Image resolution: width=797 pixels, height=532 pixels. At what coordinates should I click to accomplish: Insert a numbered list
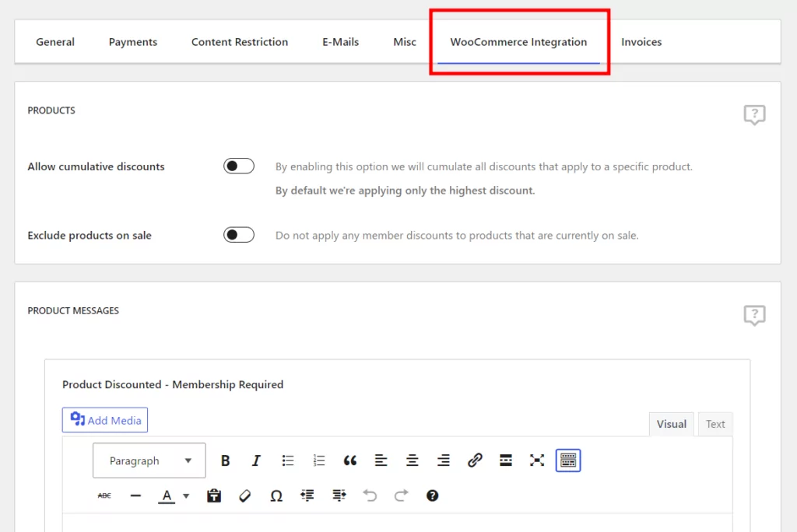(319, 460)
